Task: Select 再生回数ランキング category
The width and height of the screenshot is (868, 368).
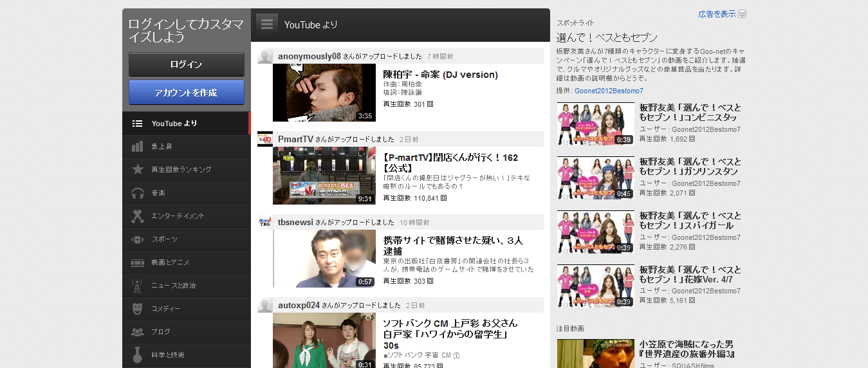Action: [x=185, y=170]
